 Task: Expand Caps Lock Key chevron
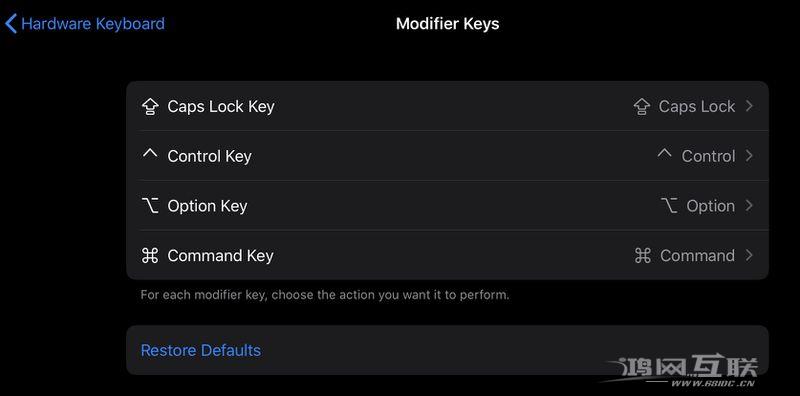(x=748, y=106)
